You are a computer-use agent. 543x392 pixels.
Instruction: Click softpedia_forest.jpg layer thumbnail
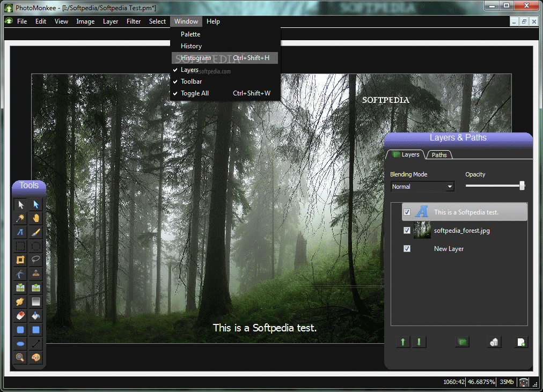click(x=422, y=230)
